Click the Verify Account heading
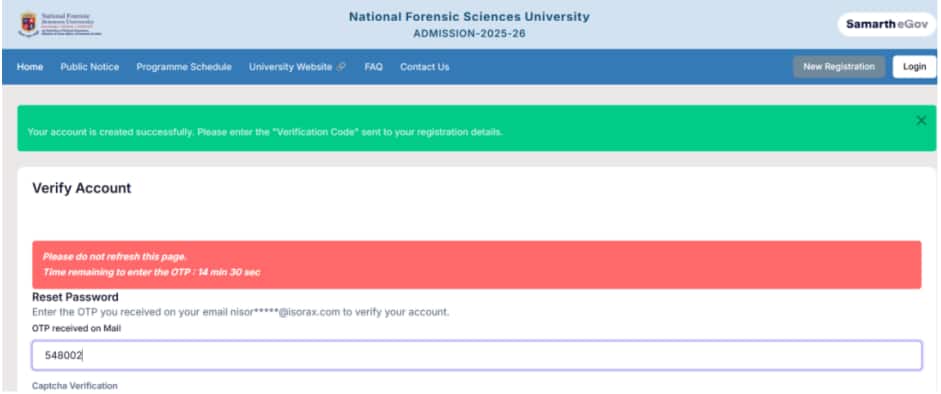 [x=82, y=188]
